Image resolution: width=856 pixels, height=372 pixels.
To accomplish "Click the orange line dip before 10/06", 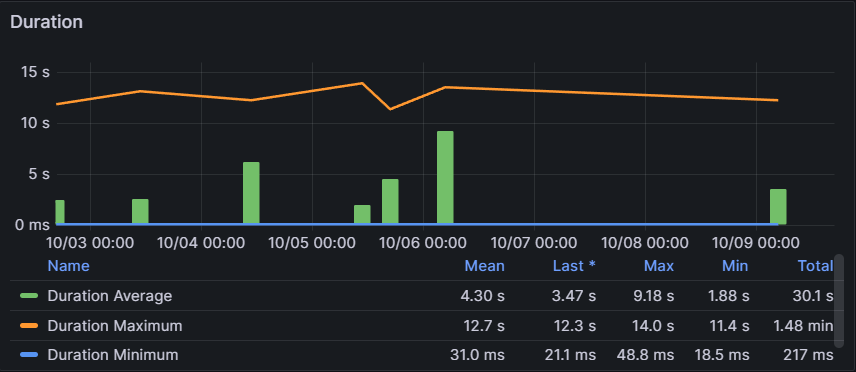I will pos(389,109).
